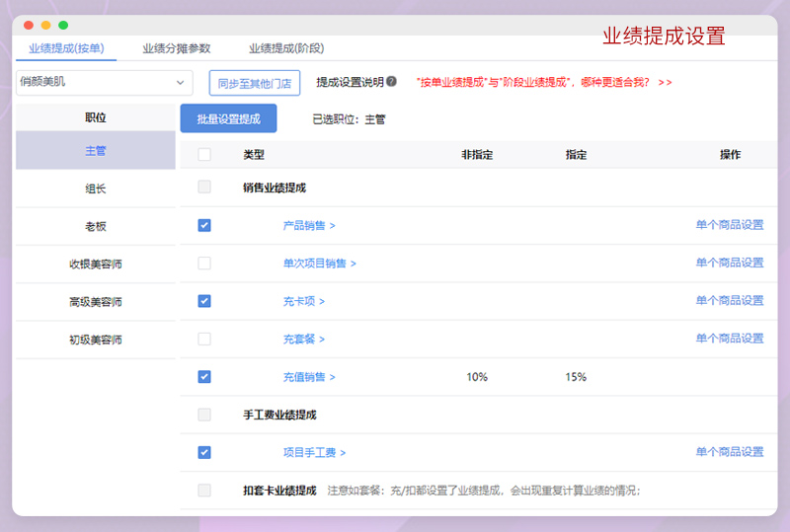Maximize the window with the green button
The width and height of the screenshot is (790, 532).
click(x=63, y=26)
